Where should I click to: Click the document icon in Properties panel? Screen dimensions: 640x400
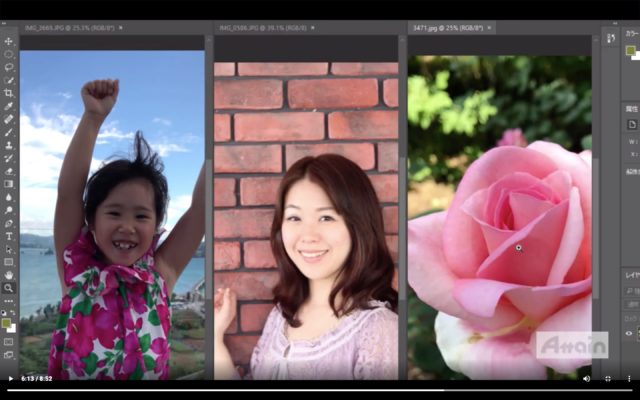coord(632,125)
